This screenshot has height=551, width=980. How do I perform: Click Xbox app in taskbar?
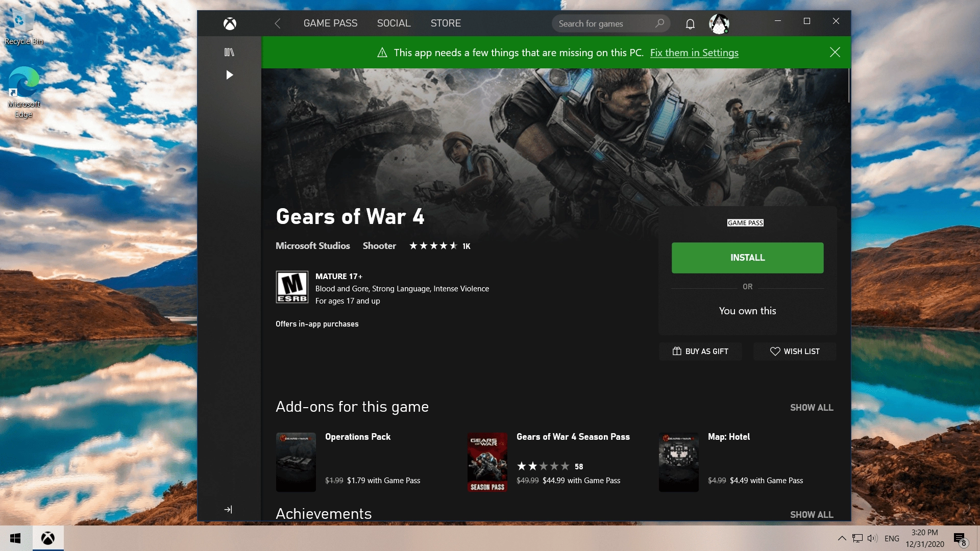pos(48,538)
